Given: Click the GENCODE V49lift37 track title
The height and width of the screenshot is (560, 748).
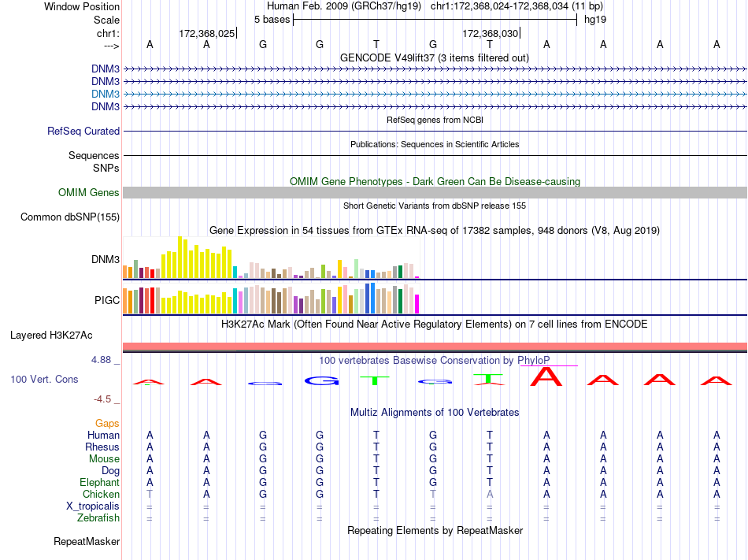Looking at the screenshot, I should pos(435,58).
